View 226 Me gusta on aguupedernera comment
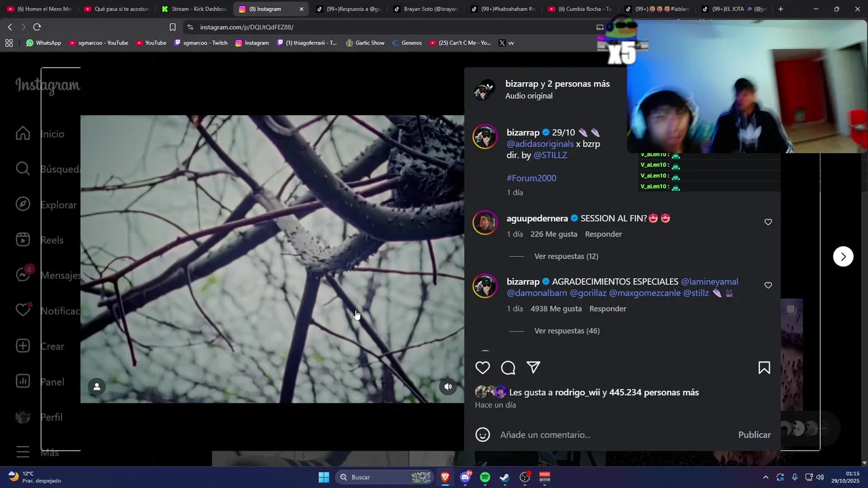This screenshot has width=868, height=488. coord(554,234)
